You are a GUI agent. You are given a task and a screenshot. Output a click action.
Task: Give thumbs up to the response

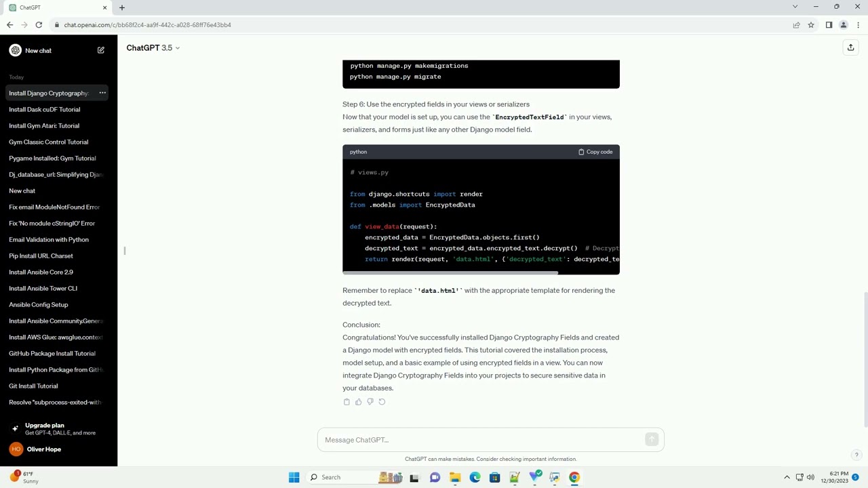(358, 402)
